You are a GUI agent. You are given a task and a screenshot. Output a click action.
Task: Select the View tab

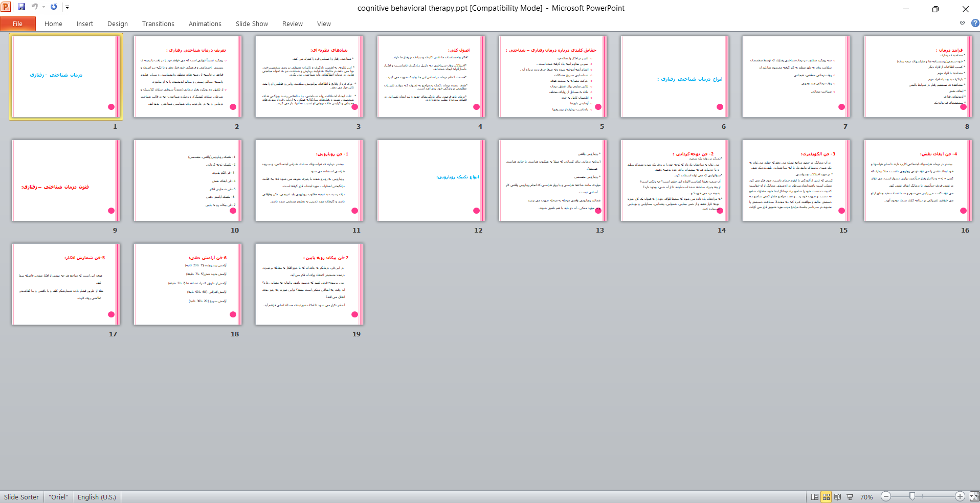tap(324, 24)
